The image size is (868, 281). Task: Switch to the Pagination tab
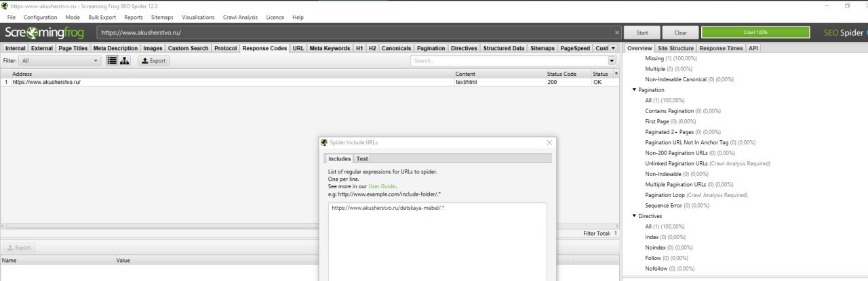click(431, 48)
